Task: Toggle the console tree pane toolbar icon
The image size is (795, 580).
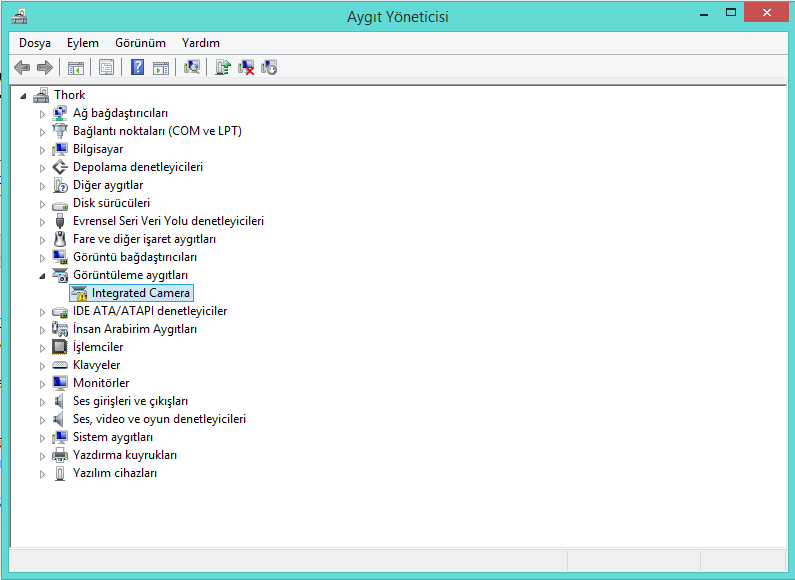Action: click(76, 67)
